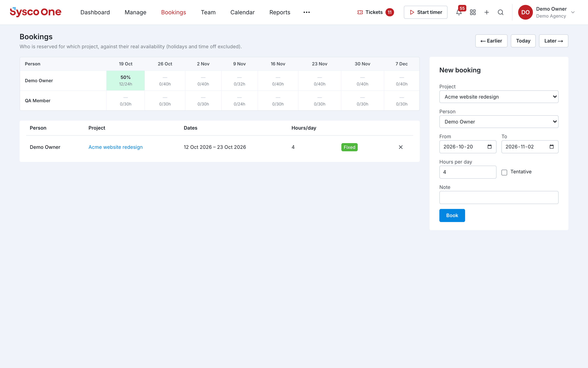Click the plus quick-add icon

487,12
